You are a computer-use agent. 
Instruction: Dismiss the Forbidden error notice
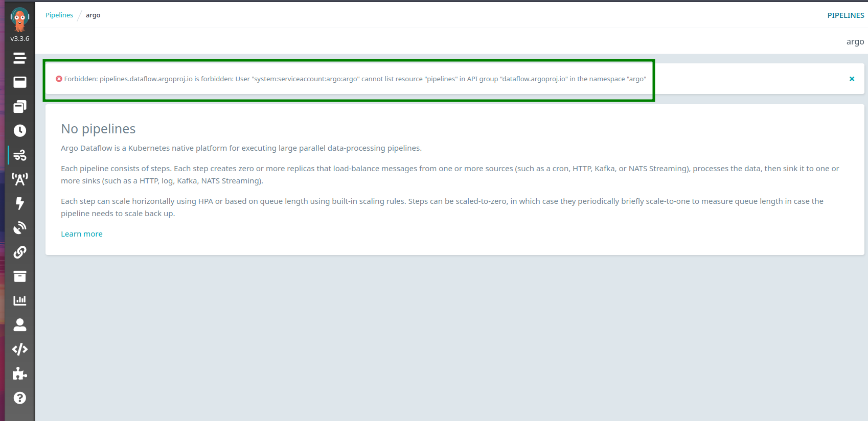tap(852, 79)
